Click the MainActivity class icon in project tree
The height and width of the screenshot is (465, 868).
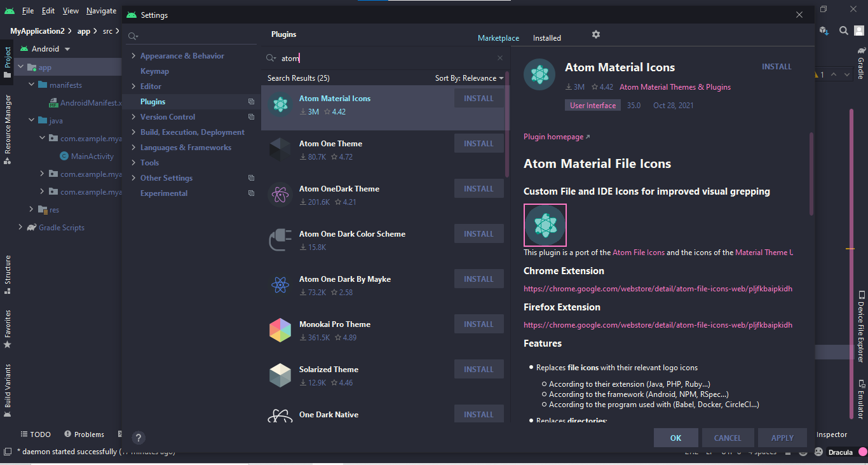coord(64,156)
